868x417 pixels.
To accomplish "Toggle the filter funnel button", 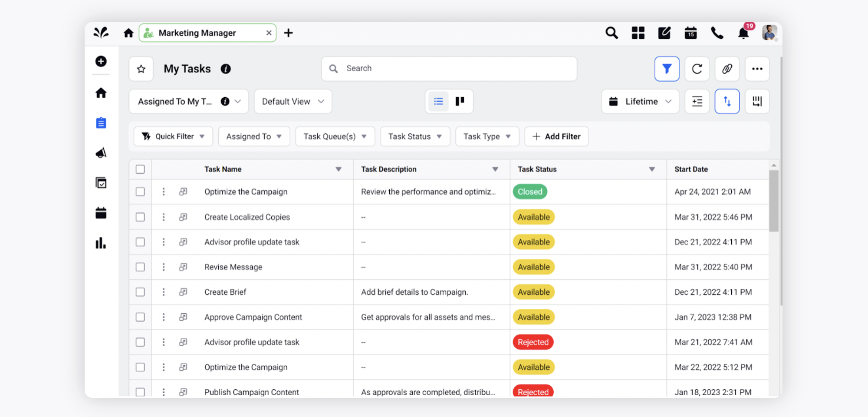I will 667,69.
